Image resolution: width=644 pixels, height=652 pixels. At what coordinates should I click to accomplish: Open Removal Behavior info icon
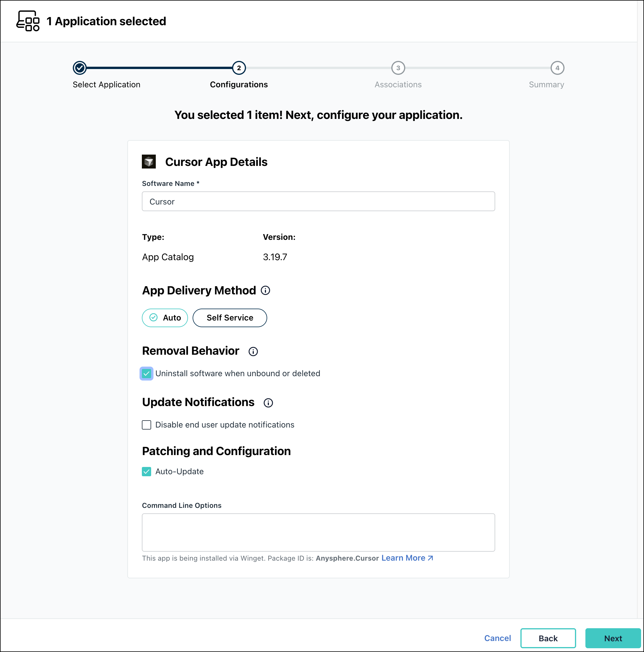[253, 352]
